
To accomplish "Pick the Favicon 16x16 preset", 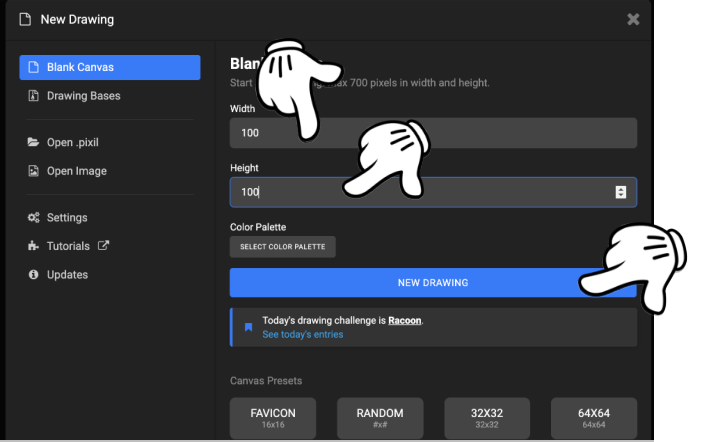I will pos(273,418).
